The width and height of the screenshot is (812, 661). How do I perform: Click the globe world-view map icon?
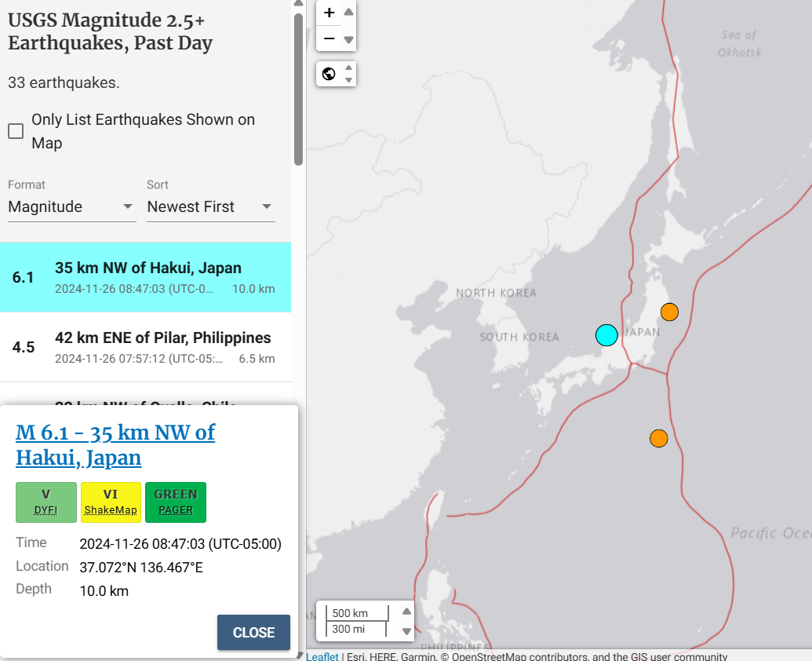coord(329,74)
